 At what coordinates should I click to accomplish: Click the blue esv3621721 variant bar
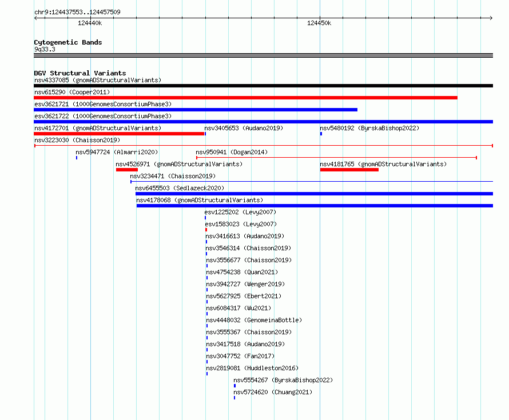[196, 110]
